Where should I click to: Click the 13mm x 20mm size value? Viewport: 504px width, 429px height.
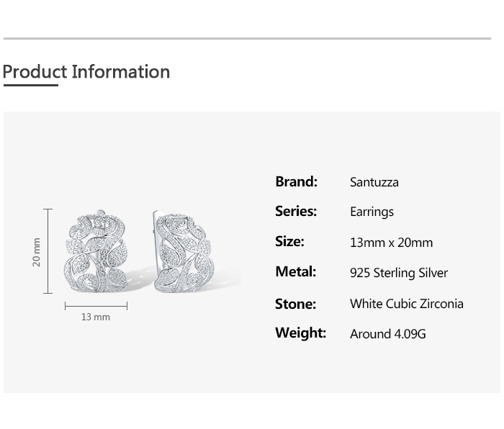tap(391, 243)
